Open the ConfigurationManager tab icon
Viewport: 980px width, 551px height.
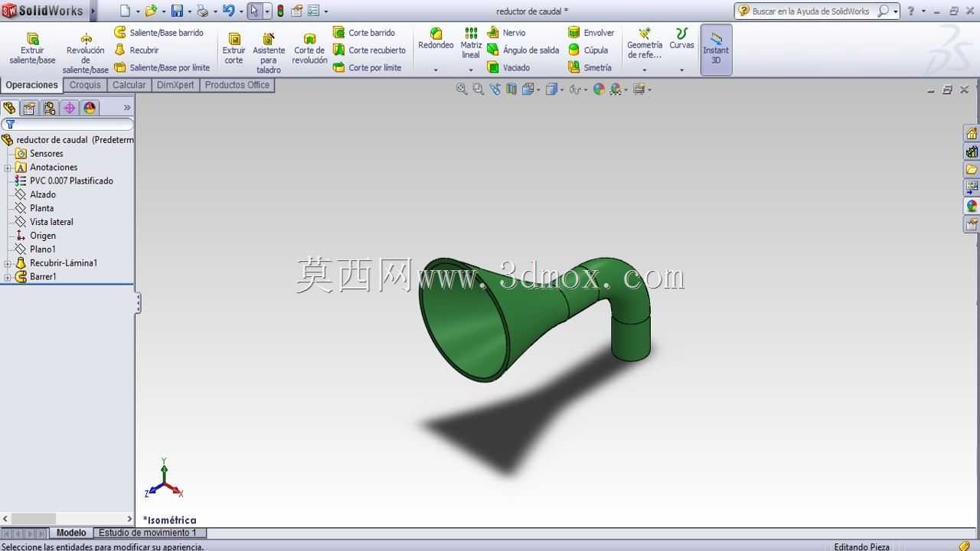pos(49,108)
